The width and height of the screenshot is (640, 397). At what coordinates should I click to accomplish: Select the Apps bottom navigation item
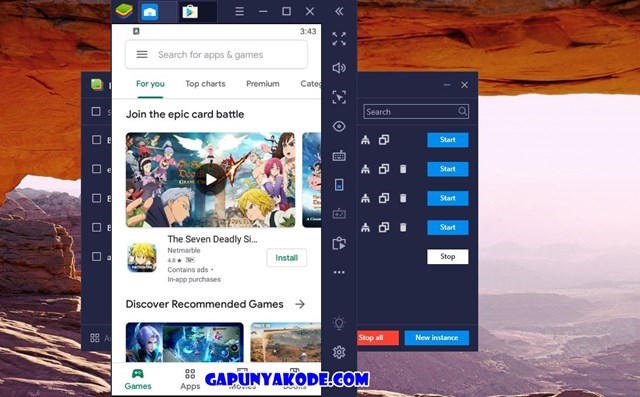pos(190,379)
